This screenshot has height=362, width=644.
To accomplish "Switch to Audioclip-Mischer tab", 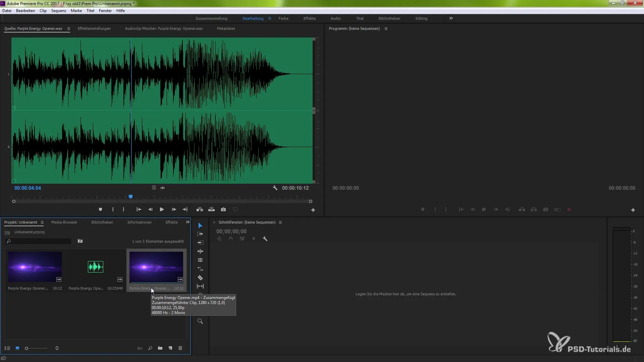I will [164, 29].
